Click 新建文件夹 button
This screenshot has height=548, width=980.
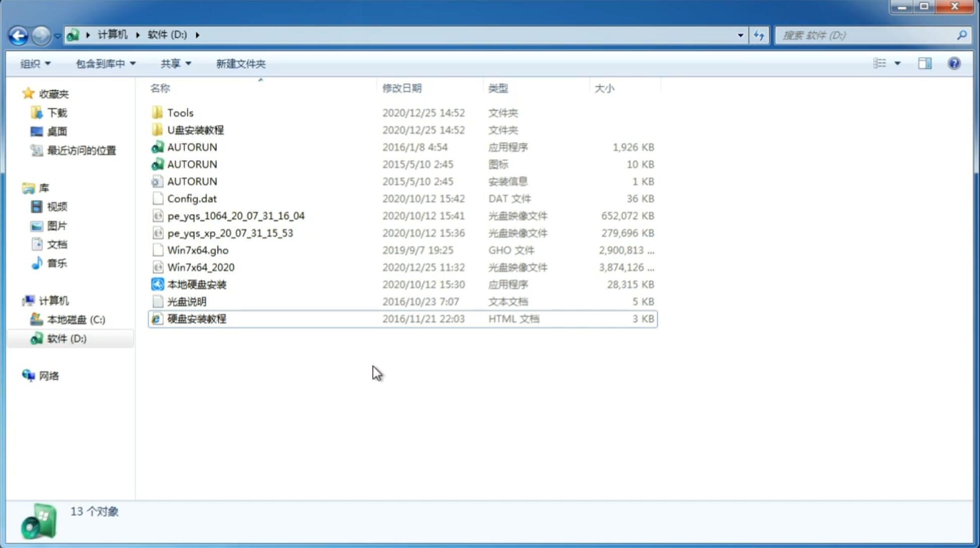240,63
